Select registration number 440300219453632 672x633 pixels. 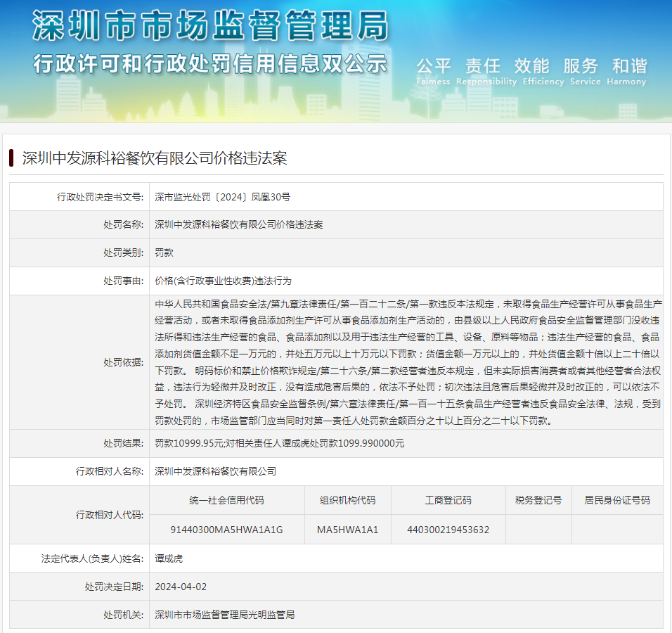coord(448,530)
